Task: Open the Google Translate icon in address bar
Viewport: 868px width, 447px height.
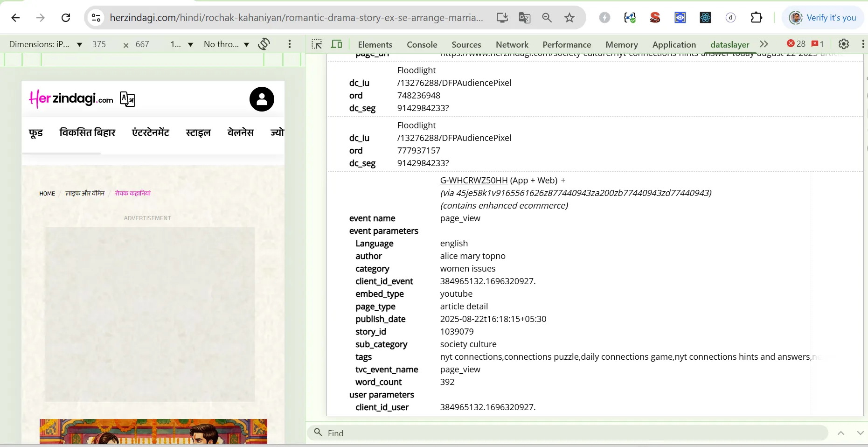Action: coord(525,18)
